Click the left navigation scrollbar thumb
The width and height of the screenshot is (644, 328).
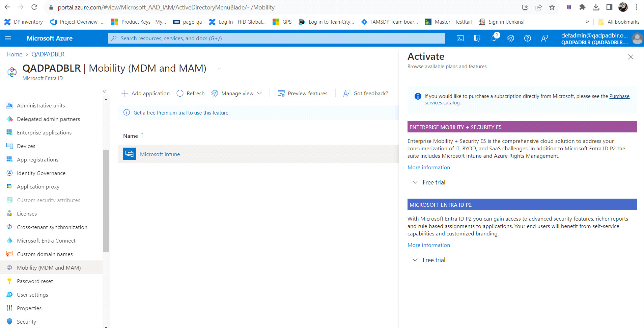(106, 201)
